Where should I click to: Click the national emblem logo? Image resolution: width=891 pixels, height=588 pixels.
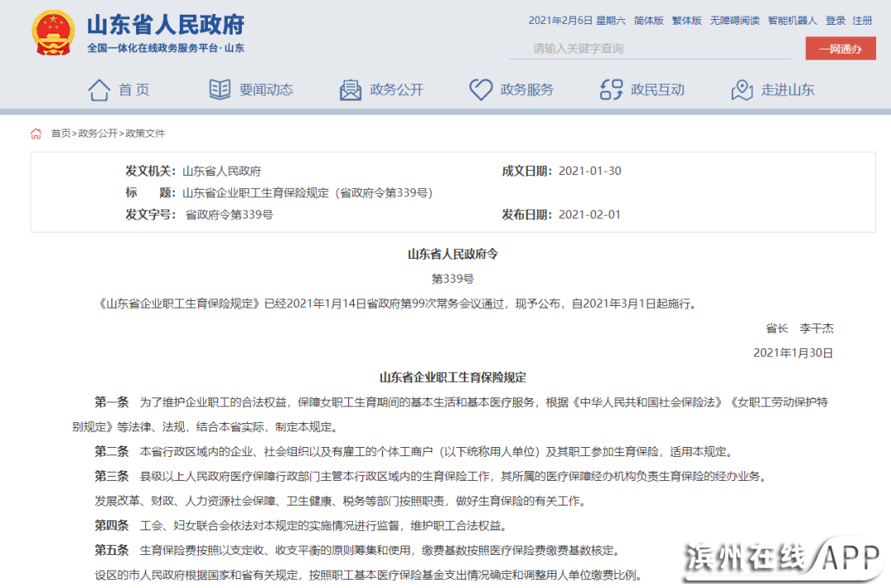coord(53,34)
